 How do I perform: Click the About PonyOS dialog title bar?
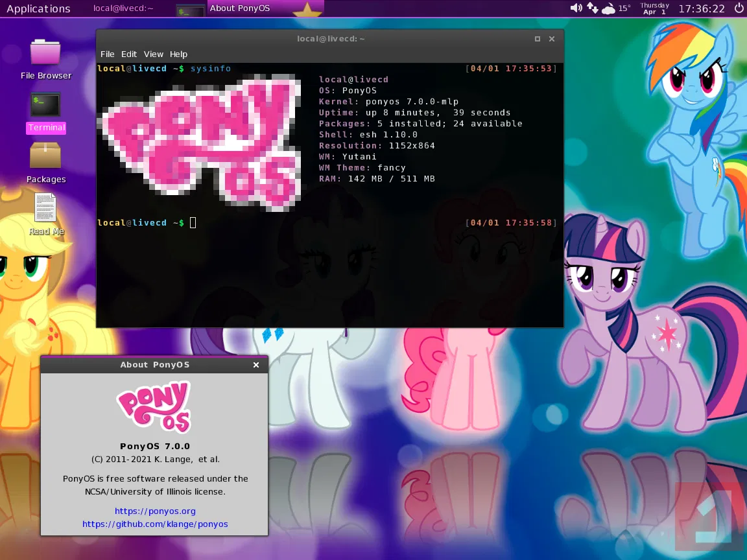tap(154, 365)
